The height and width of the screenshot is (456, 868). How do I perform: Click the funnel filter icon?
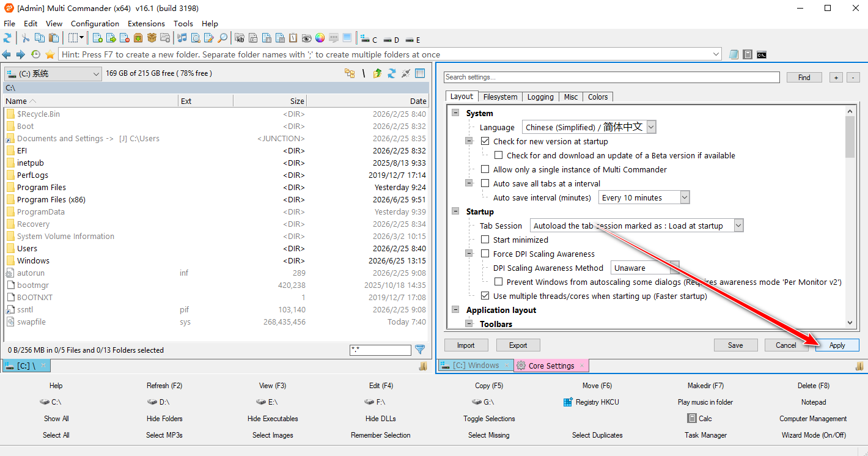coord(420,350)
